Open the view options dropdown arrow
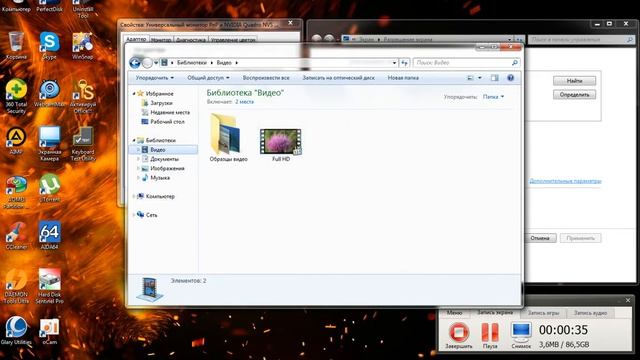640x360 pixels. coord(480,78)
